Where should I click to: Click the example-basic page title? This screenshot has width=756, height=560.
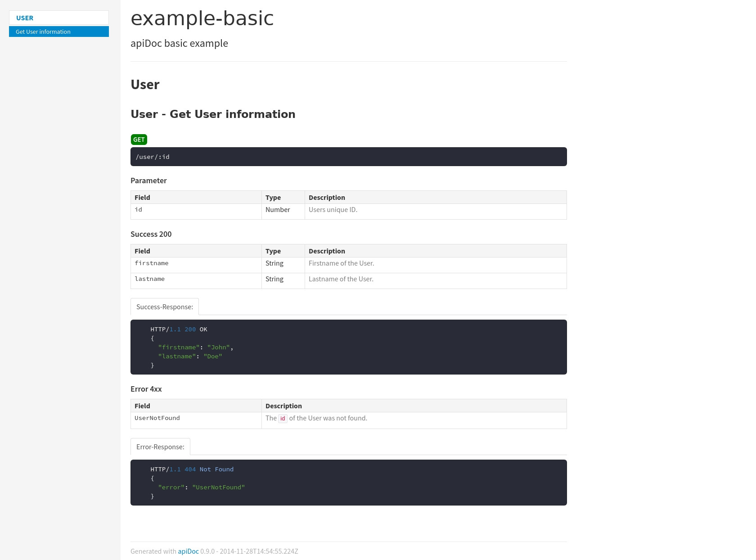coord(202,18)
